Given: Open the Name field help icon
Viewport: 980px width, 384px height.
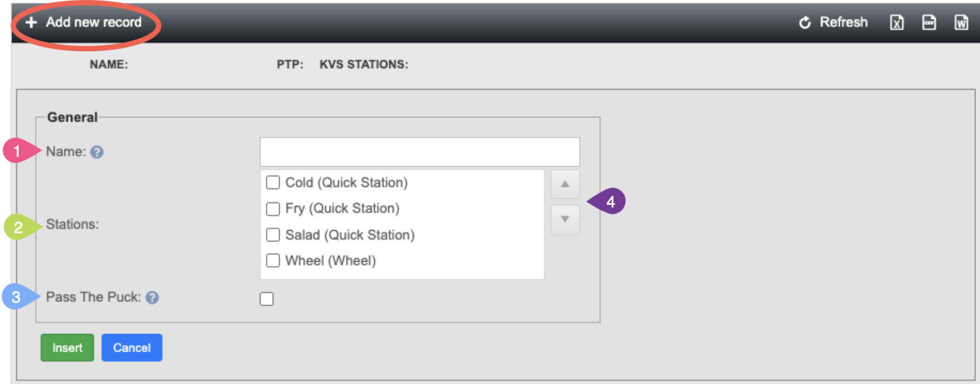Looking at the screenshot, I should (x=97, y=152).
